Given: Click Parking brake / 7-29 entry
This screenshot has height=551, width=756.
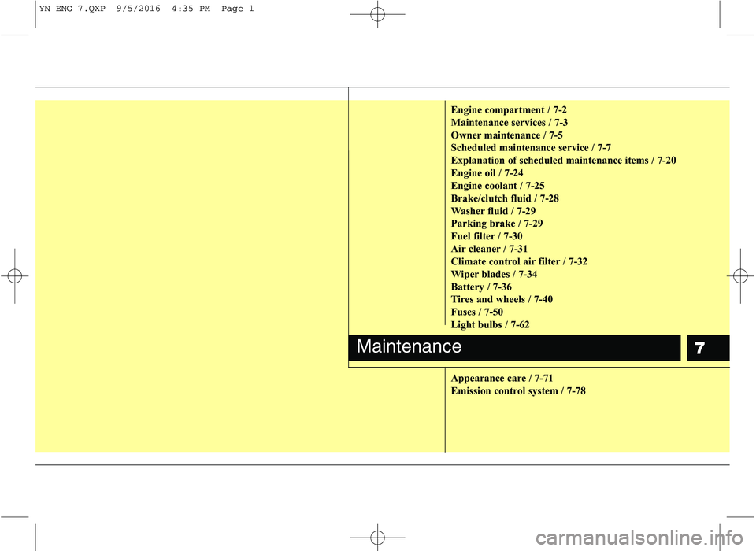Looking at the screenshot, I should point(497,224).
